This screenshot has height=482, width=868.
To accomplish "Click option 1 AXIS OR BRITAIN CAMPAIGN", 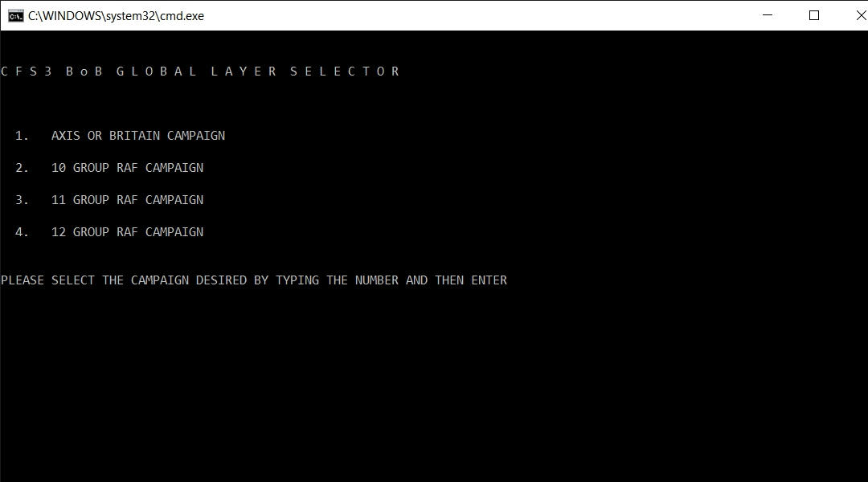I will pyautogui.click(x=120, y=136).
